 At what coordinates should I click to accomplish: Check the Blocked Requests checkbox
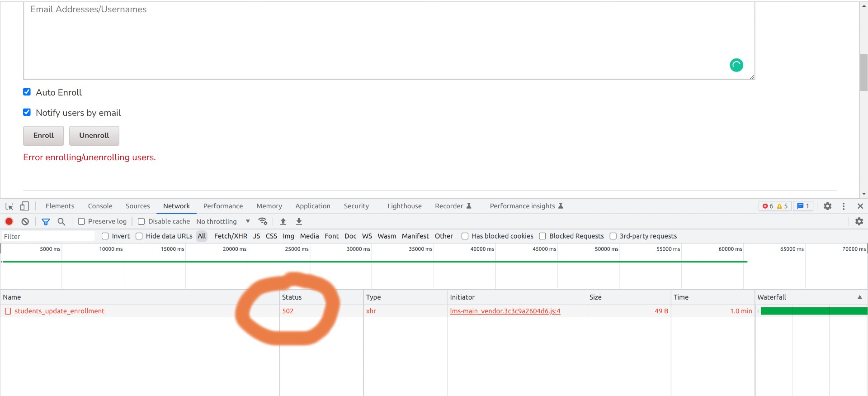click(x=542, y=236)
